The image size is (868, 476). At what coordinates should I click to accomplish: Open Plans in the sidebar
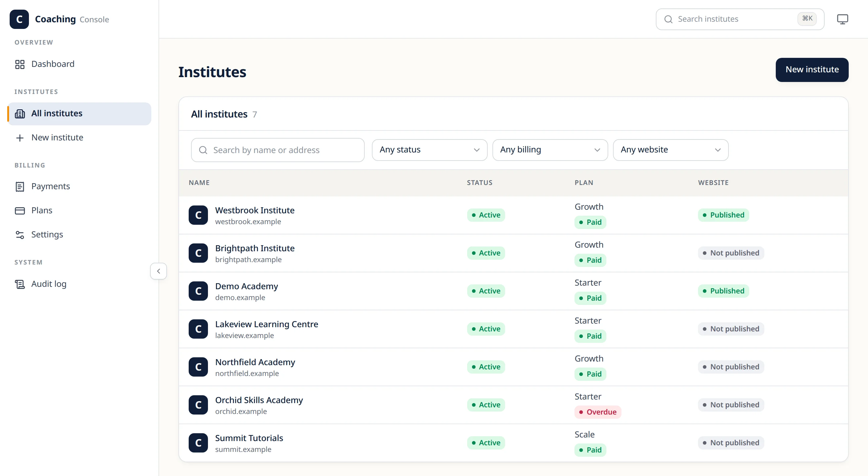click(x=79, y=211)
